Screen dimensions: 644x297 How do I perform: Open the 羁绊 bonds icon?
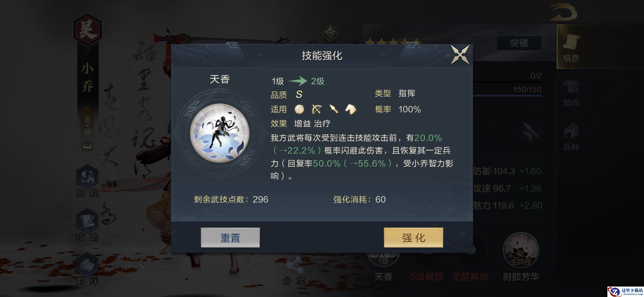pos(87,269)
